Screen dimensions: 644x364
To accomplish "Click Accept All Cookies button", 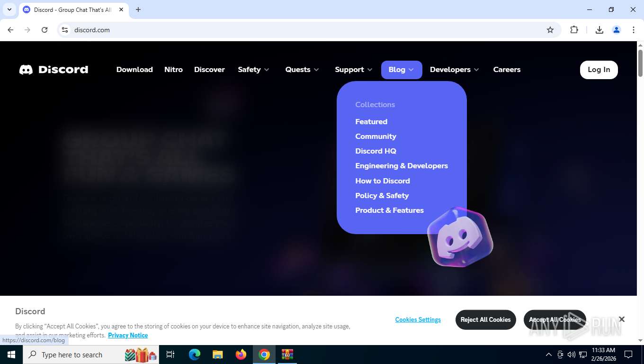I will tap(555, 319).
